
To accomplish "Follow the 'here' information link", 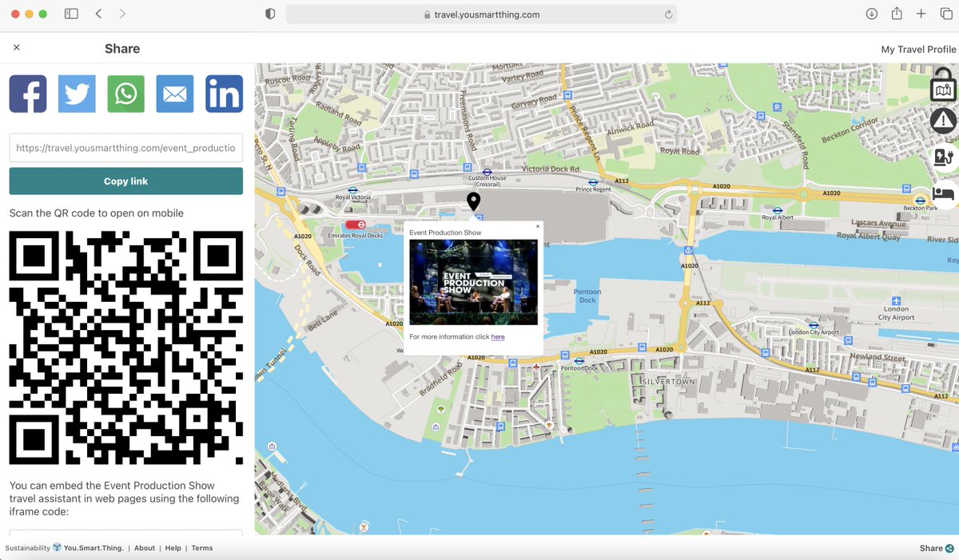I will click(x=498, y=337).
